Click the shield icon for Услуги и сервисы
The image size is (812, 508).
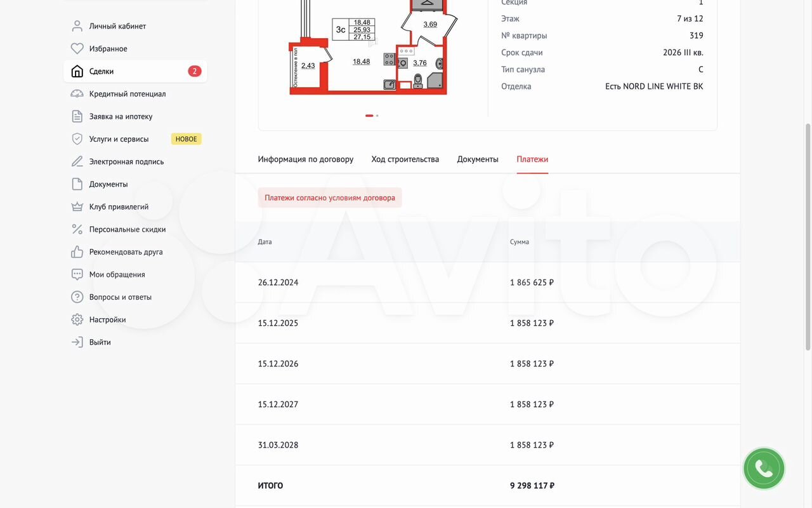[x=77, y=139]
